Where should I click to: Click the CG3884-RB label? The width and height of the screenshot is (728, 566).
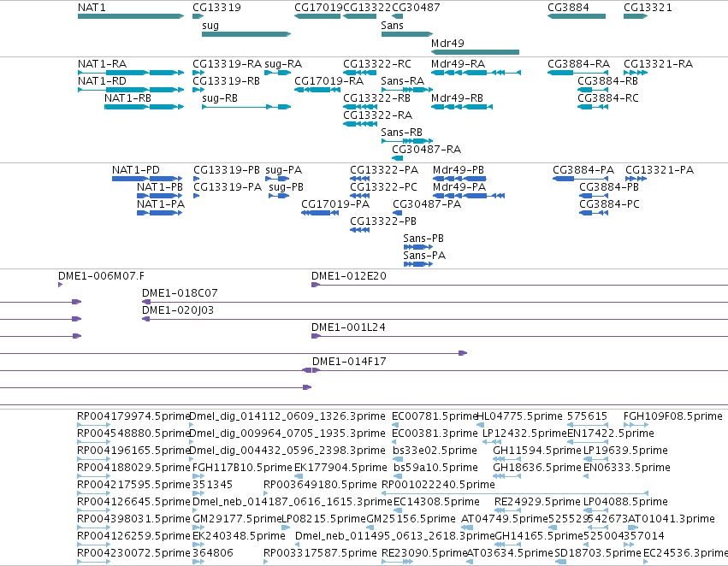point(607,81)
